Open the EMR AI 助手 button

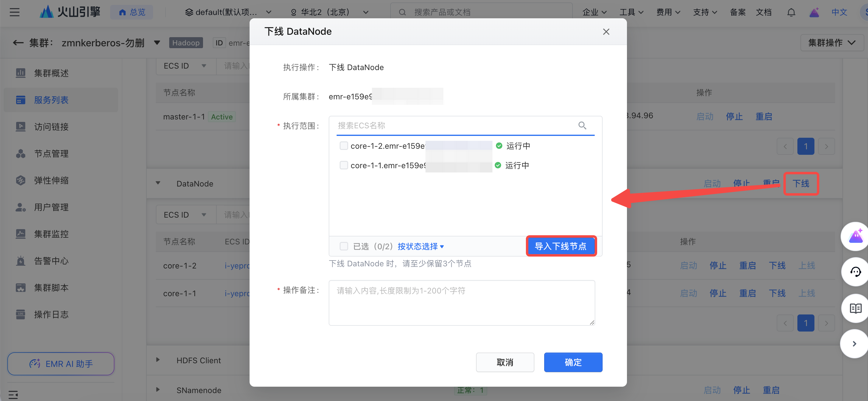pyautogui.click(x=61, y=364)
